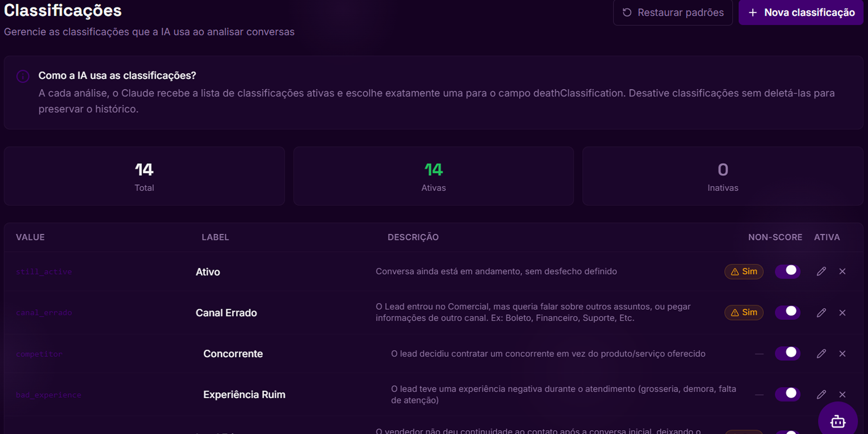Open edit for the Concorrente row

(x=821, y=354)
